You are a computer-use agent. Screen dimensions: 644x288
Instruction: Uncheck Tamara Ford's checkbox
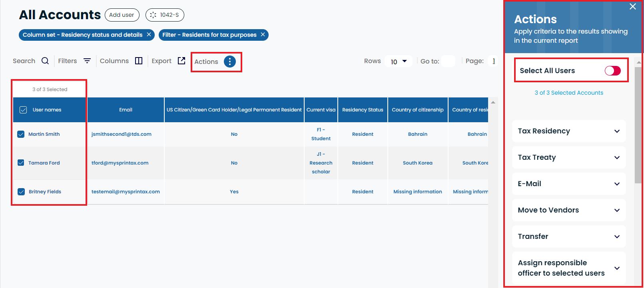pyautogui.click(x=21, y=163)
